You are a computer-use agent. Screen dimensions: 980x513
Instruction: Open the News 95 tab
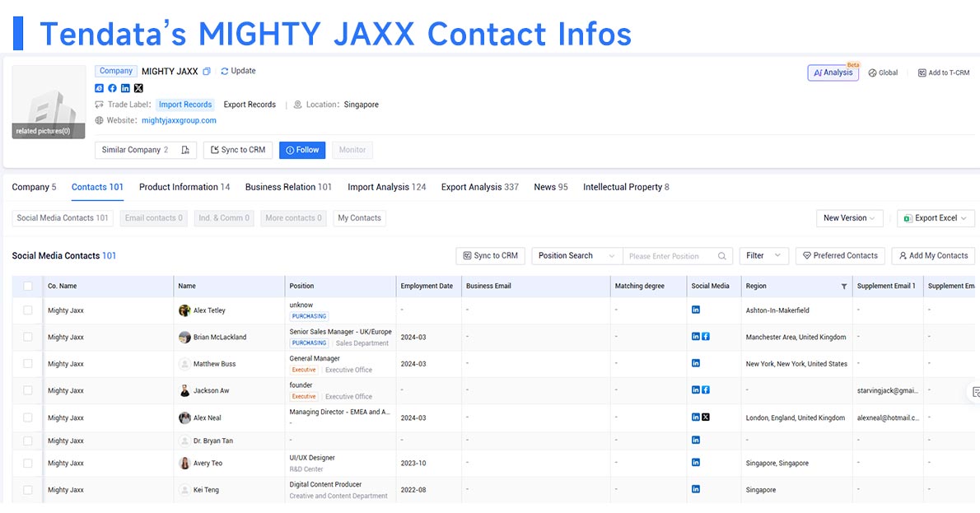click(551, 187)
